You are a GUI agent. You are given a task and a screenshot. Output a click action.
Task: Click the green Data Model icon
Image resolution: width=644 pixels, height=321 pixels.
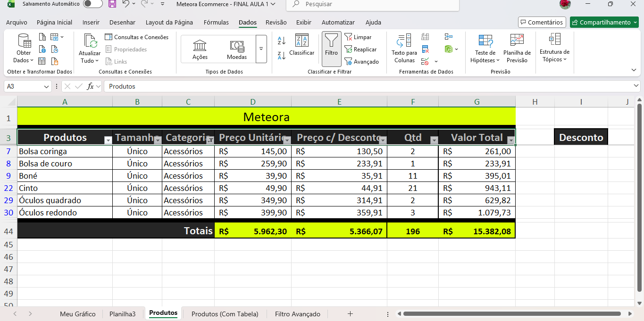(448, 49)
